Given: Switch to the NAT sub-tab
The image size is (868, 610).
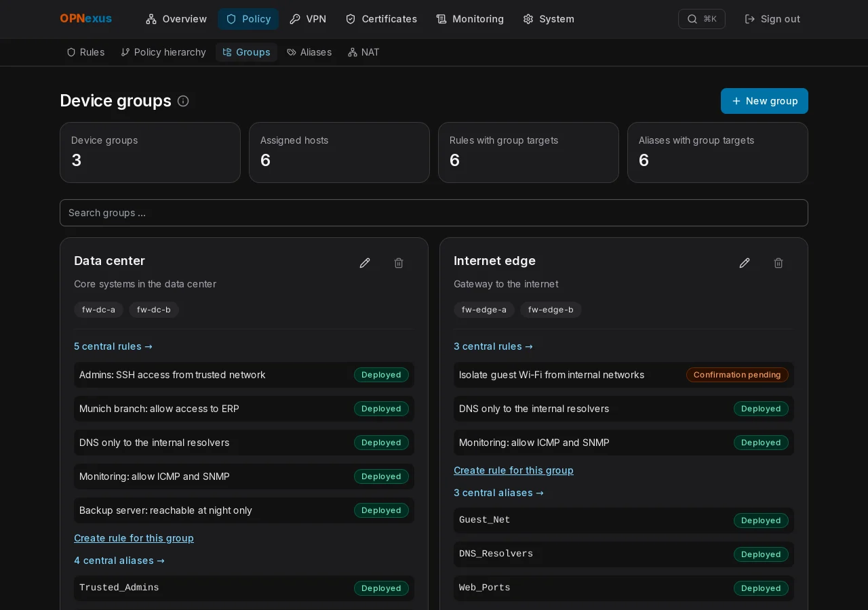Looking at the screenshot, I should click(x=363, y=52).
